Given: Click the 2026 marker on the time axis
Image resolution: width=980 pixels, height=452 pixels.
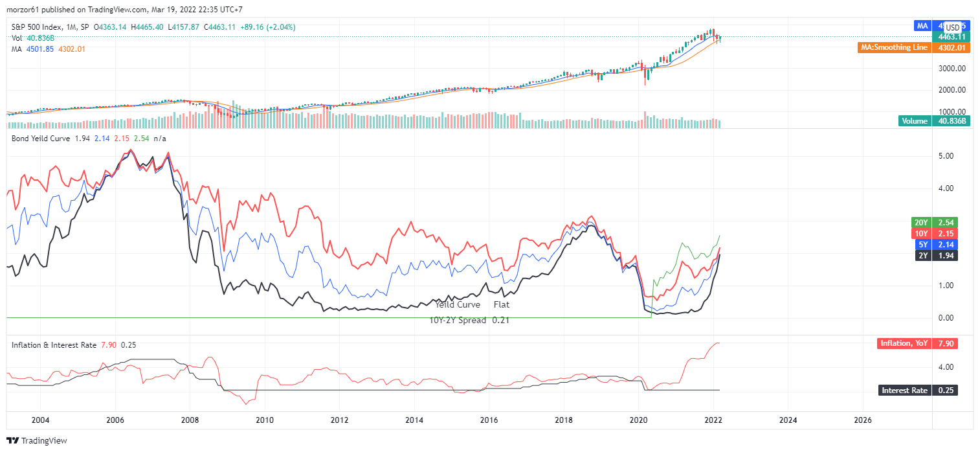Looking at the screenshot, I should 863,420.
